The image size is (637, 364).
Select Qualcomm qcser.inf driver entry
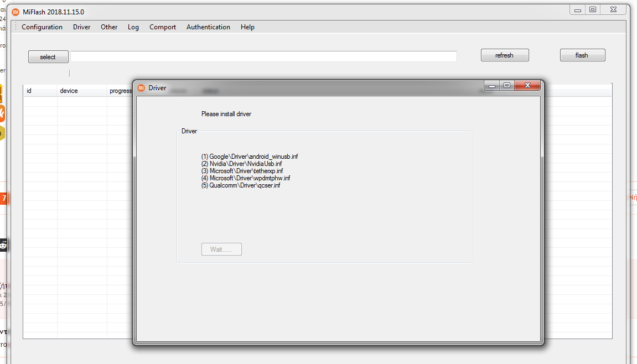pyautogui.click(x=241, y=185)
